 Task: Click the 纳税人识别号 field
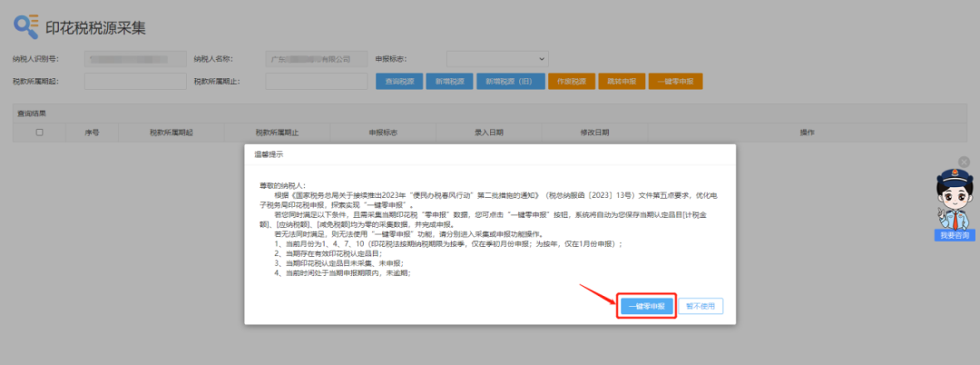click(135, 59)
